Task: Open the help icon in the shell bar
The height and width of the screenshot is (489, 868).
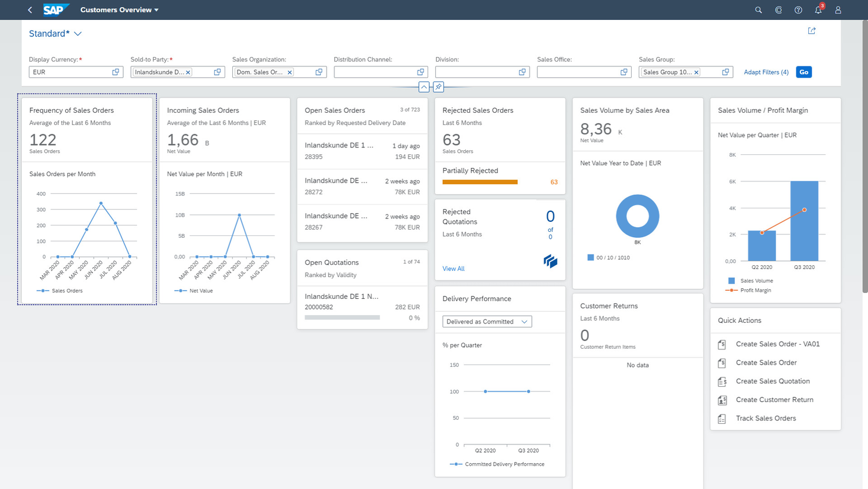Action: coord(798,10)
